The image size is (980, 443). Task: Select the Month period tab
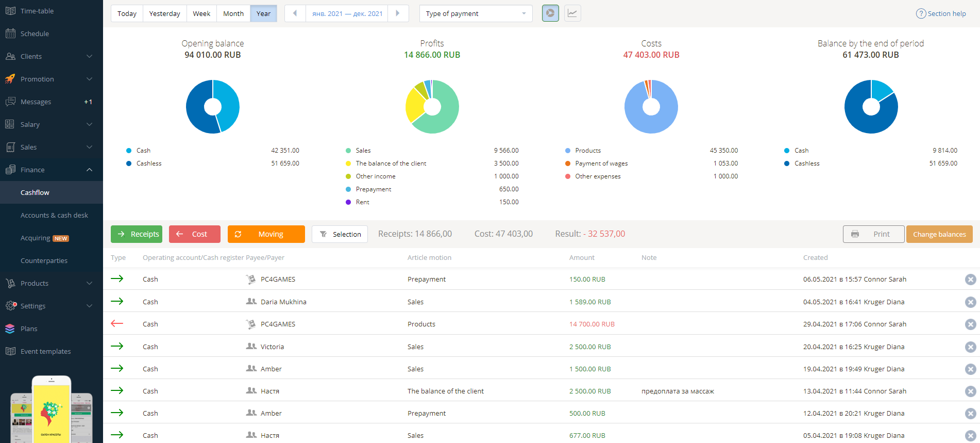pyautogui.click(x=233, y=13)
